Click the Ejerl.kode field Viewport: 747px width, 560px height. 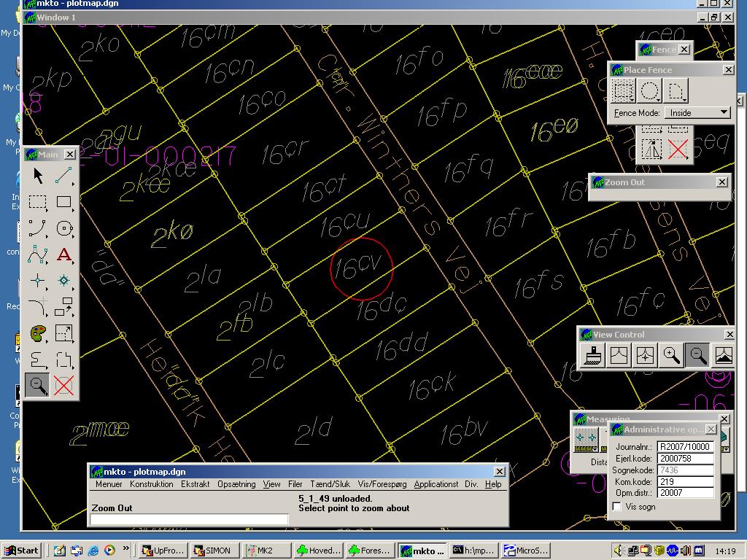685,458
